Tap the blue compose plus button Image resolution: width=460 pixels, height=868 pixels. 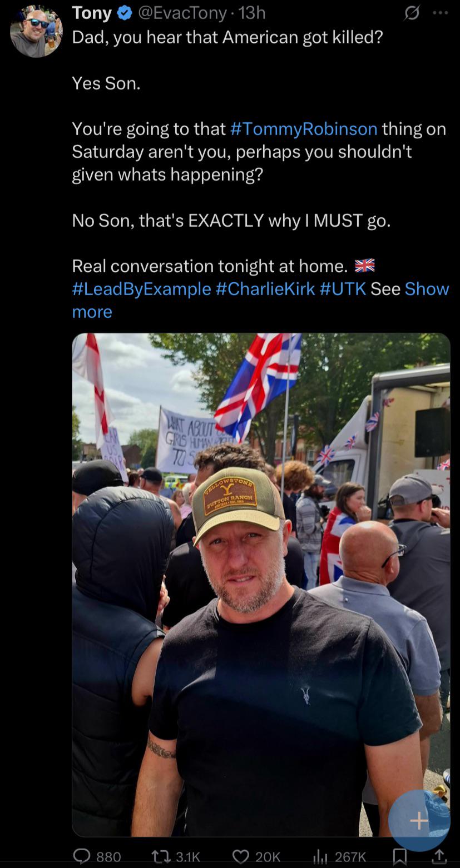point(419,820)
